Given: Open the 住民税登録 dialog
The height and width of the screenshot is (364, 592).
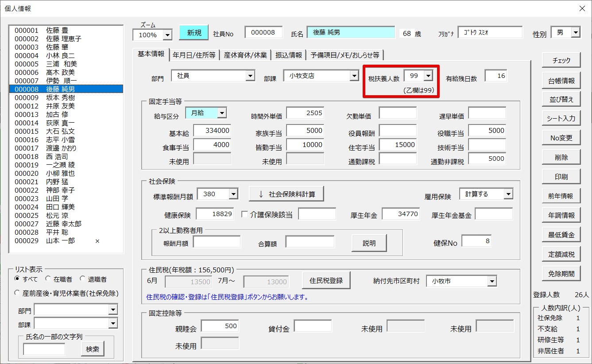Looking at the screenshot, I should [x=326, y=280].
